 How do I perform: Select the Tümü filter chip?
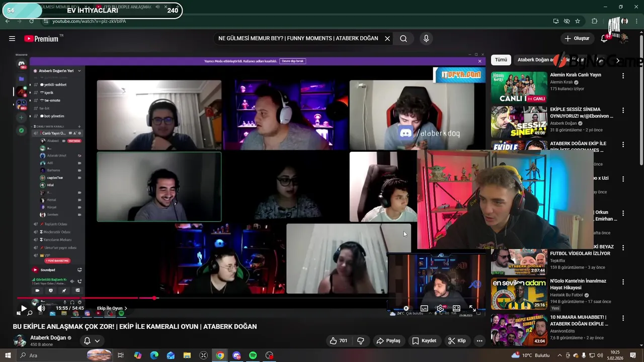[x=501, y=60]
